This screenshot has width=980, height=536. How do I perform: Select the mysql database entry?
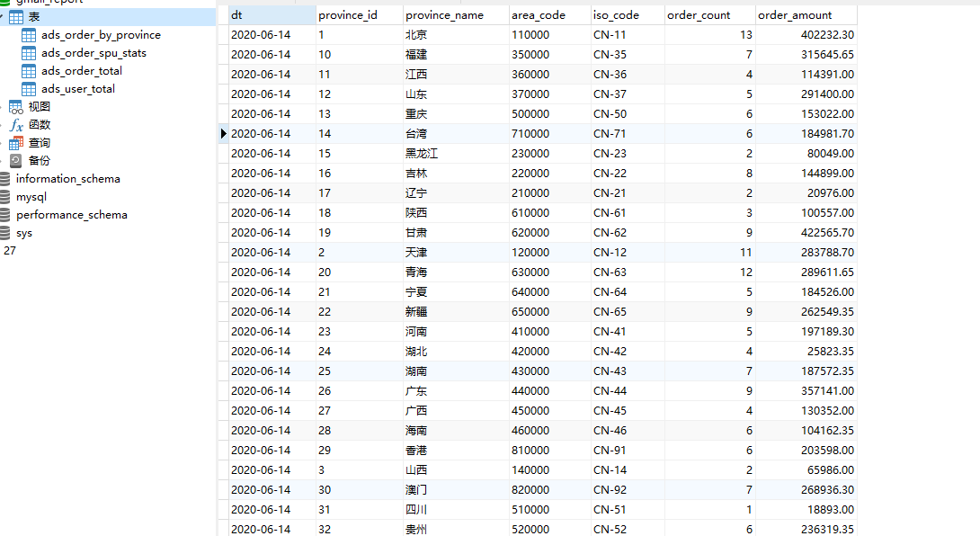click(x=31, y=197)
